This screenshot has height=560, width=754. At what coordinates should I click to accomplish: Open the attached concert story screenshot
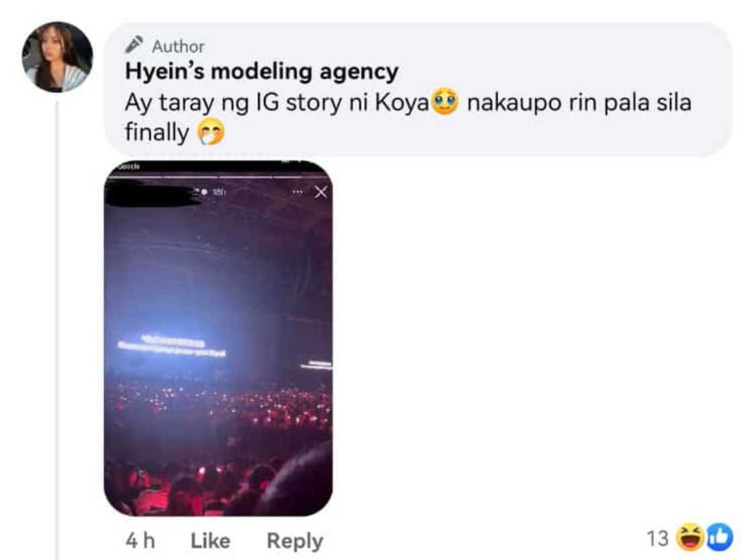coord(218,339)
